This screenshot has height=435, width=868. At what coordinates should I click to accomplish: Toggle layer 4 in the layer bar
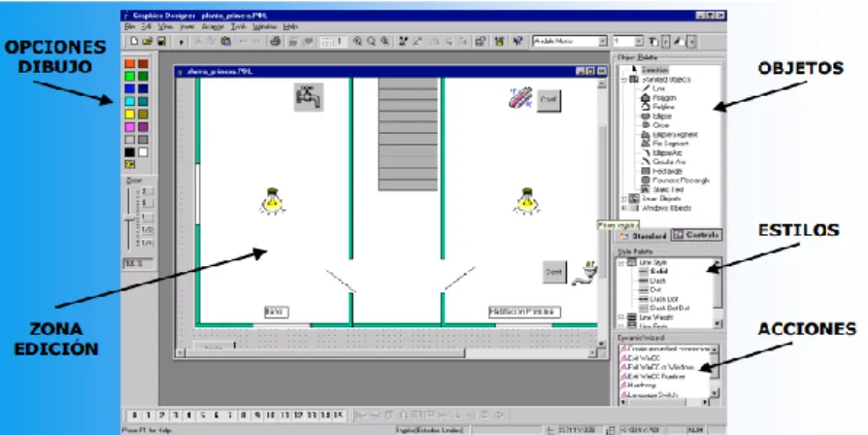[188, 415]
